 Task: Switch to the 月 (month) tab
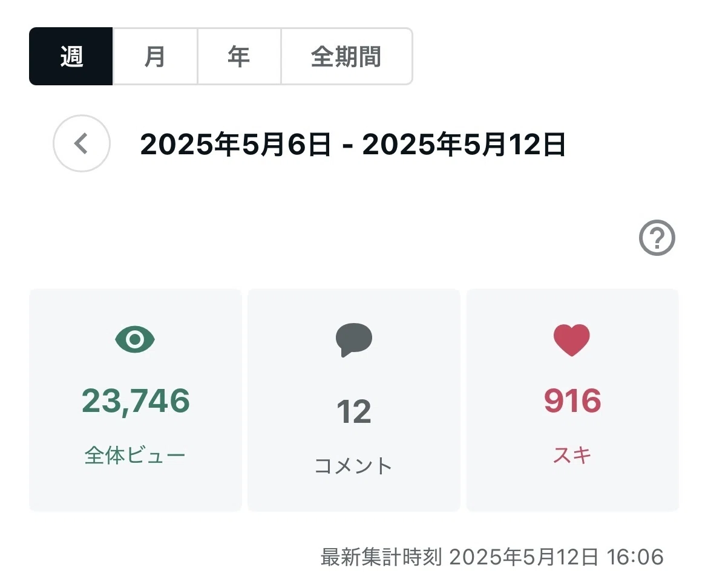pos(155,56)
